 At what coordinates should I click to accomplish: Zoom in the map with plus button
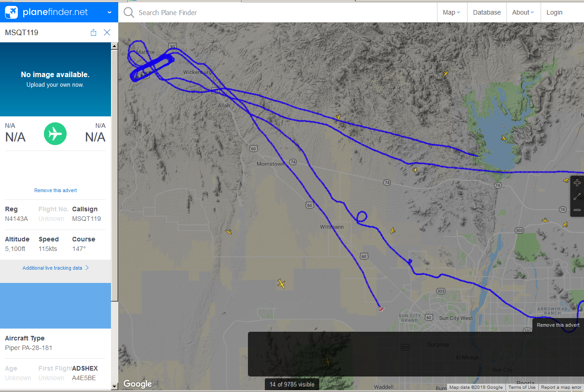point(577,183)
